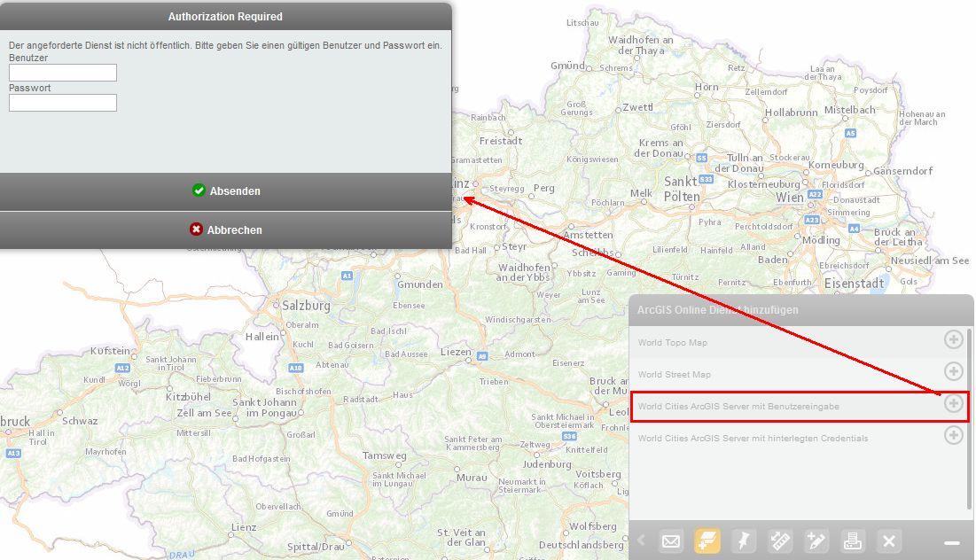Toggle the highlighted layer tool off
The image size is (976, 560).
[707, 541]
